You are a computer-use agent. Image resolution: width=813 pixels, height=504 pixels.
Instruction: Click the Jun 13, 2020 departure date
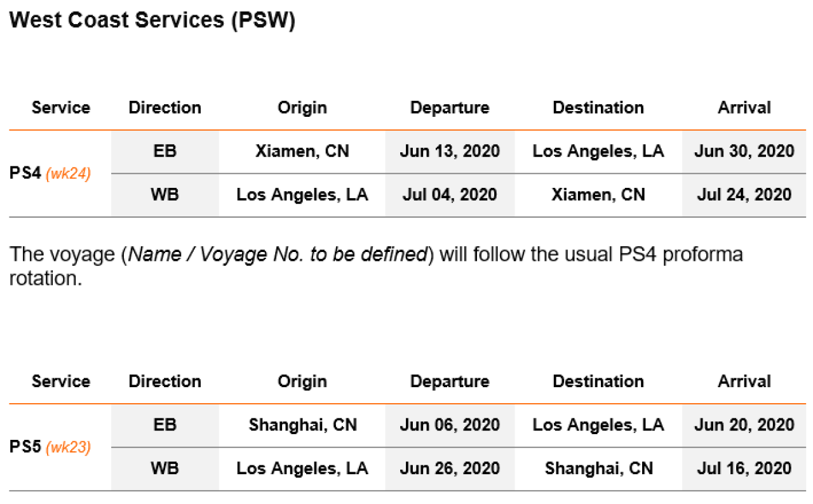pyautogui.click(x=450, y=151)
